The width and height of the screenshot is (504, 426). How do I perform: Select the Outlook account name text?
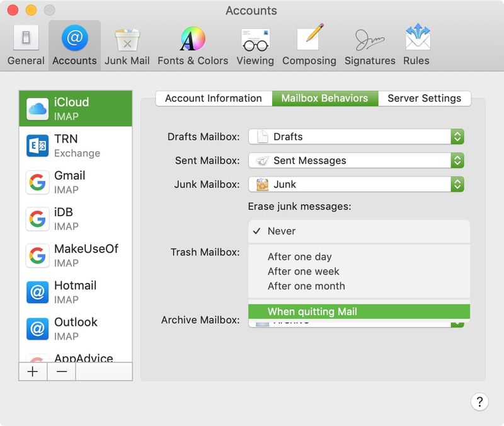[x=76, y=322]
